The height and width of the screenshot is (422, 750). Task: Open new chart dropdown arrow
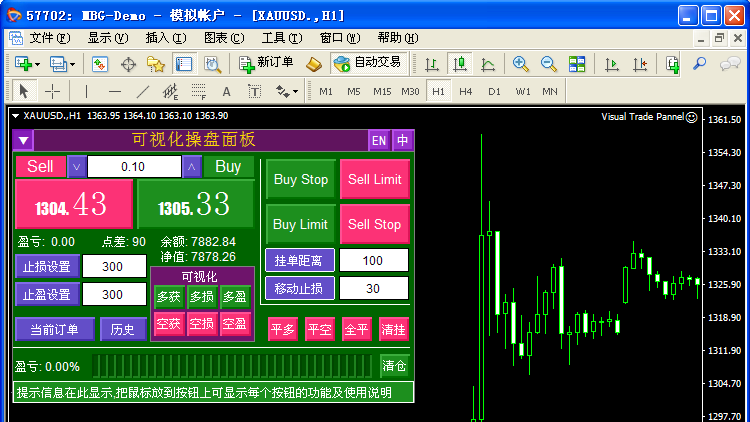(38, 64)
